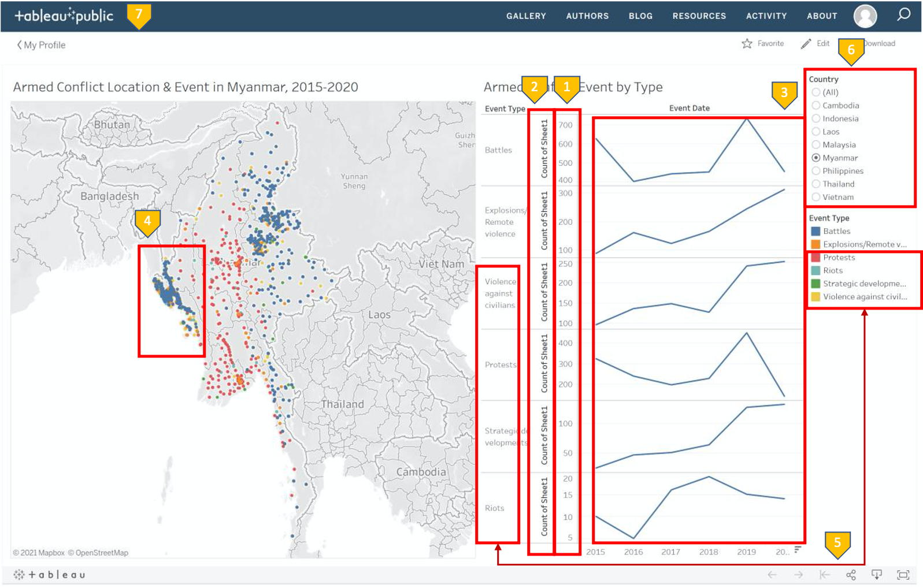Open the user profile avatar
This screenshot has width=923, height=588.
865,16
